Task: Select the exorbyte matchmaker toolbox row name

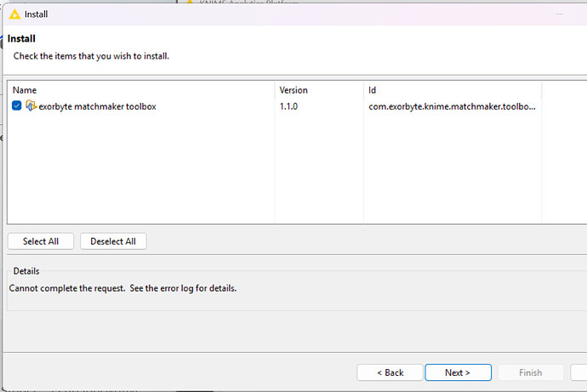Action: click(x=97, y=107)
